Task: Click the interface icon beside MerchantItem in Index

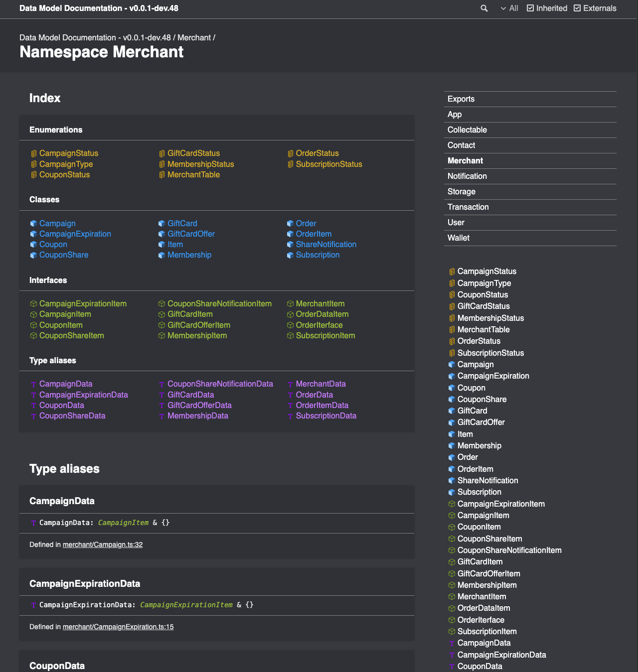Action: (290, 304)
